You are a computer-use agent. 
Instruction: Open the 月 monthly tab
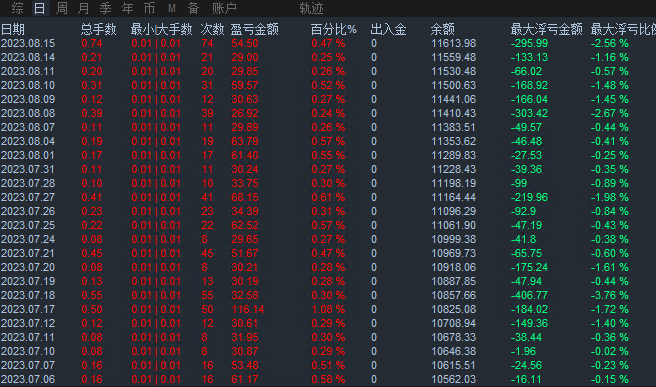pyautogui.click(x=83, y=8)
